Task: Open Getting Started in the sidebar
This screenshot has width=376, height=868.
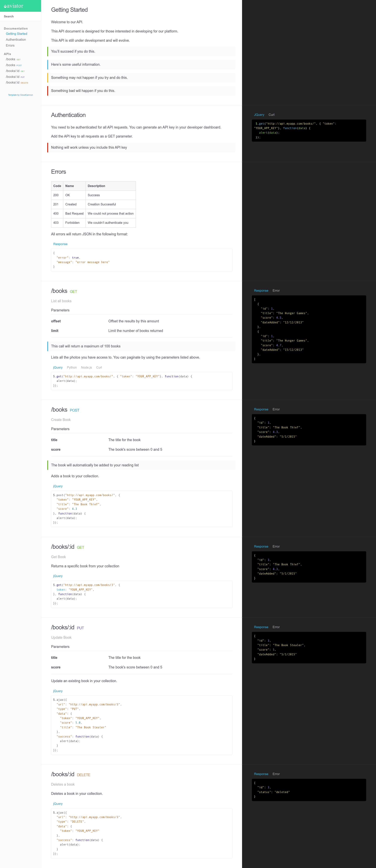Action: [16, 34]
